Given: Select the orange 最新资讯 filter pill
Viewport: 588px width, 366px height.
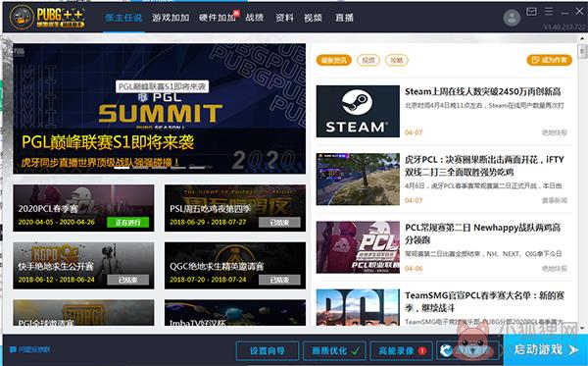Looking at the screenshot, I should click(334, 60).
